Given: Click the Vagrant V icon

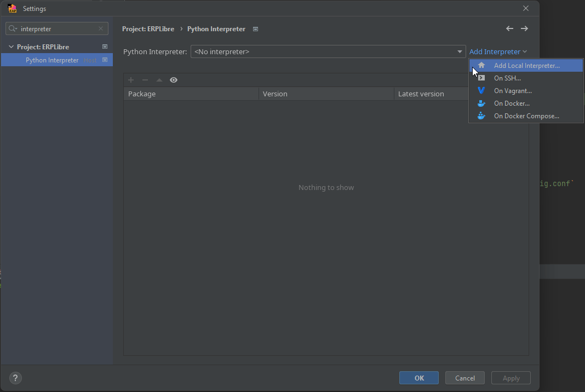Looking at the screenshot, I should [x=481, y=91].
